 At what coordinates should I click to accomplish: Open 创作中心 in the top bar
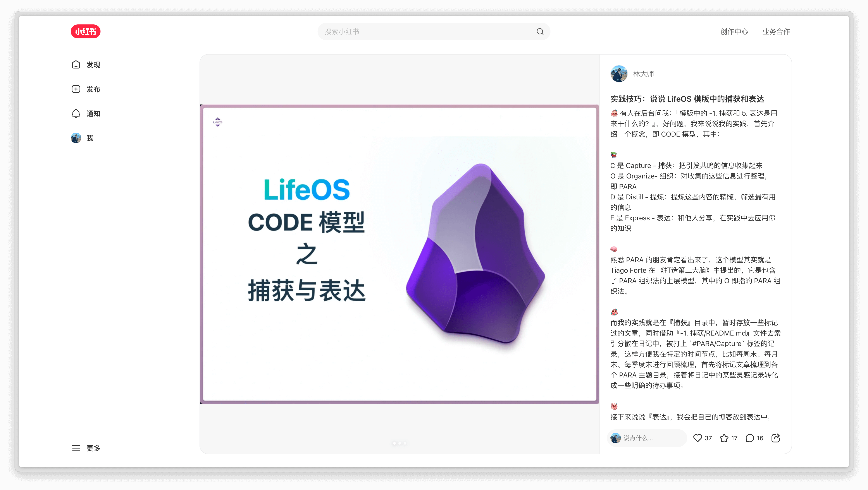734,31
